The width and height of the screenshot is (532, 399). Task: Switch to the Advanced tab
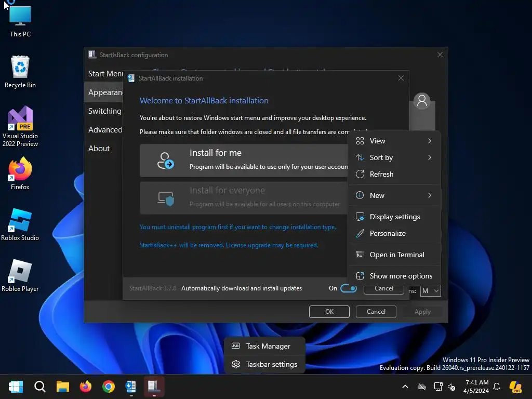[x=104, y=129]
